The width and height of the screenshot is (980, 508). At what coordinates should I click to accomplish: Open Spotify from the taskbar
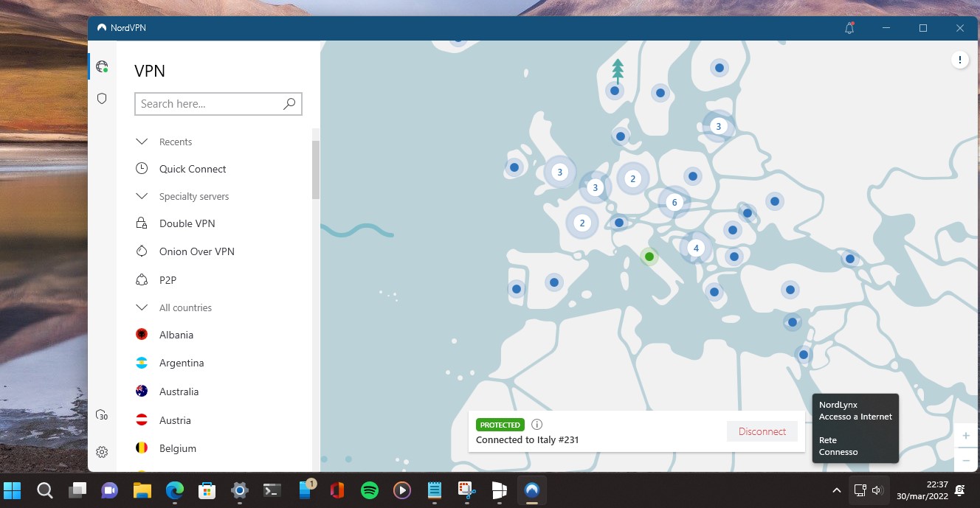[370, 490]
